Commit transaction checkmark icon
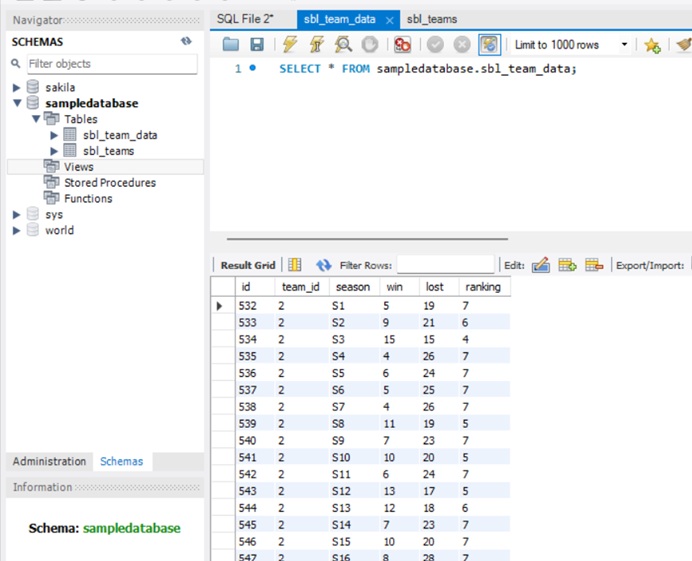 tap(435, 45)
